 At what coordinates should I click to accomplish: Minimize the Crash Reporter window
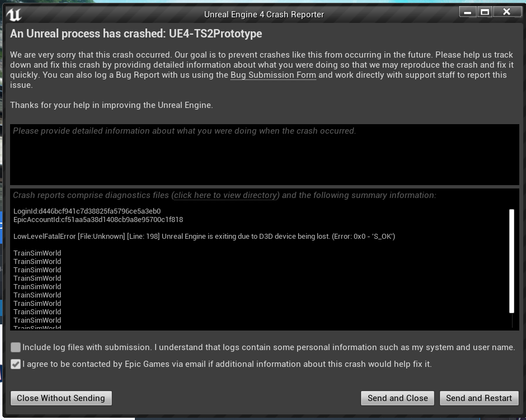click(x=467, y=12)
